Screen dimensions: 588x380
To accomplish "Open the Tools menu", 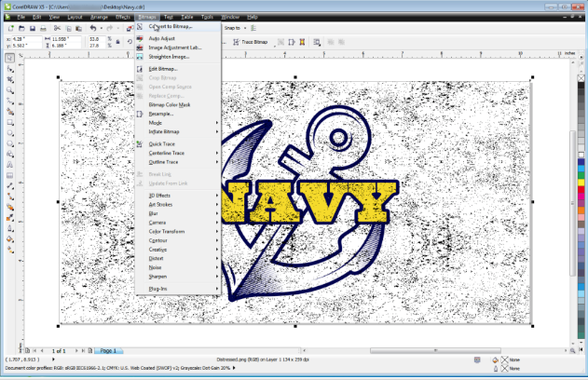I will [x=207, y=17].
